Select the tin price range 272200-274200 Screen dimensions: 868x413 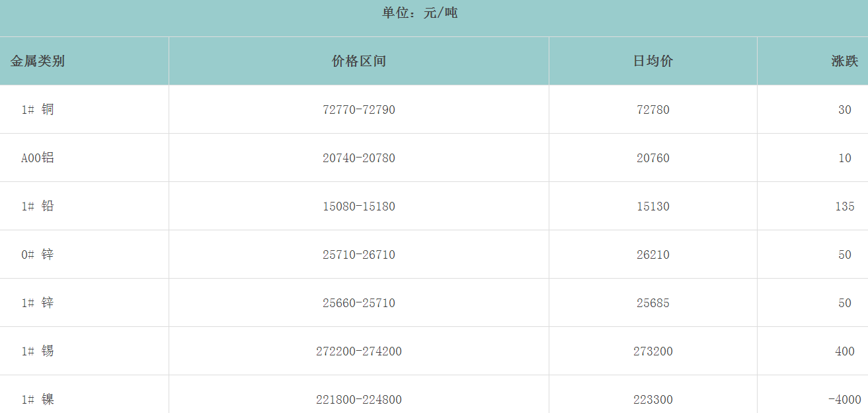358,351
